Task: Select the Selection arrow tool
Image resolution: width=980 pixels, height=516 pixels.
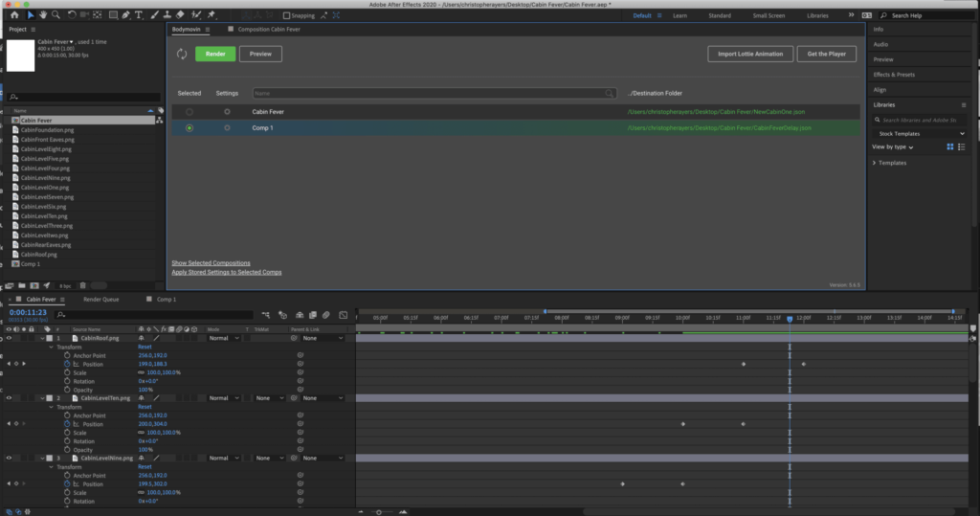Action: [30, 15]
